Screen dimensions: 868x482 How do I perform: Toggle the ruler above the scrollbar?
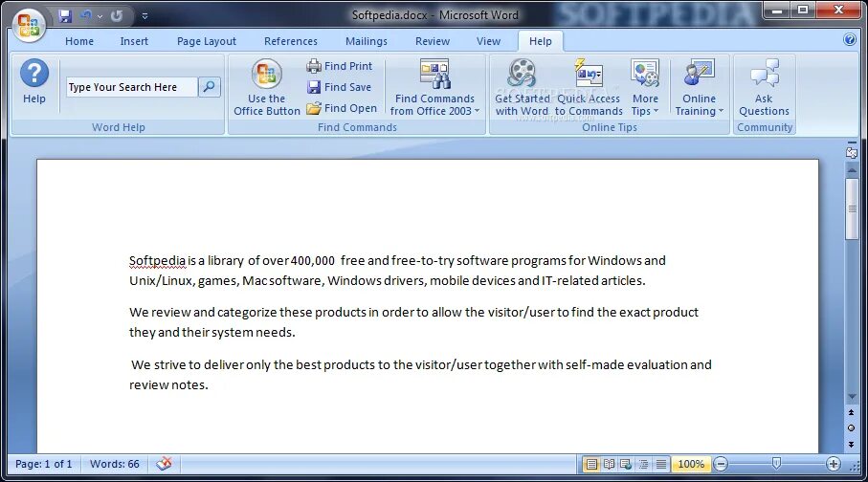(x=852, y=151)
